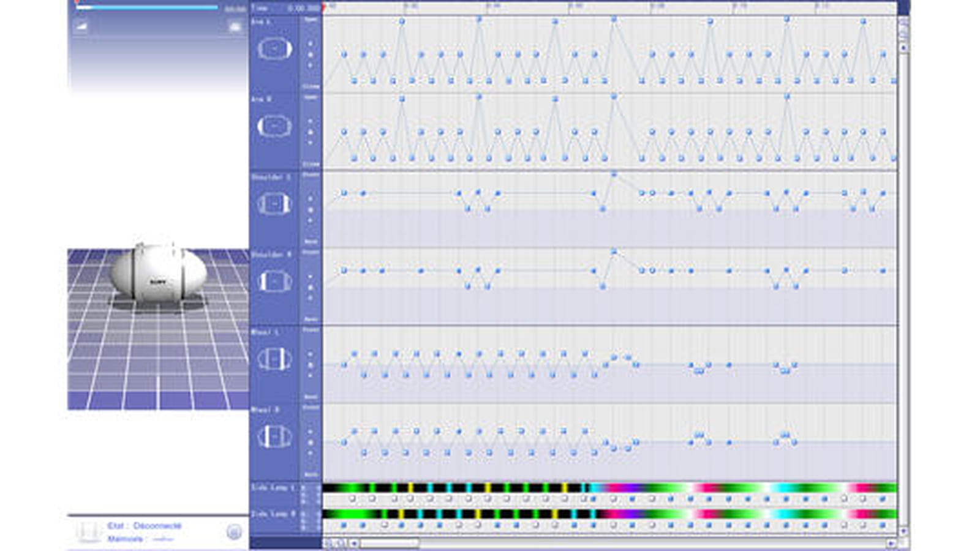Click the volume icon under the playback bar
980x551 pixels.
coord(81,26)
